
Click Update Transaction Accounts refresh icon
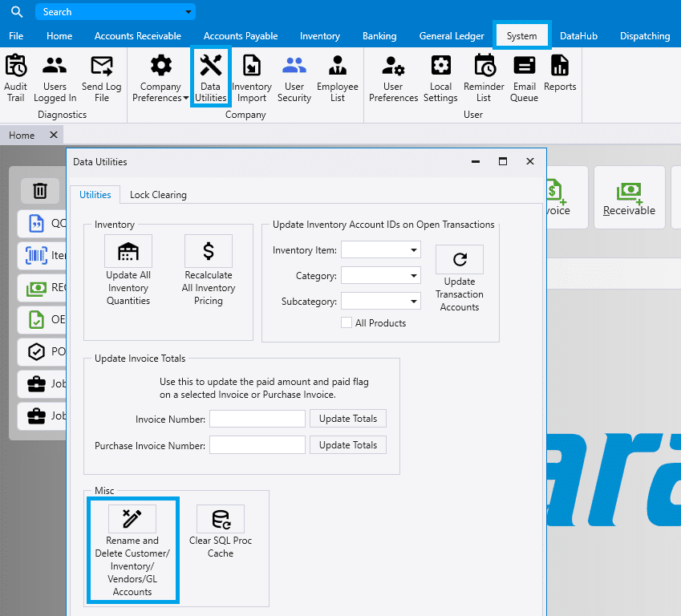pos(460,259)
